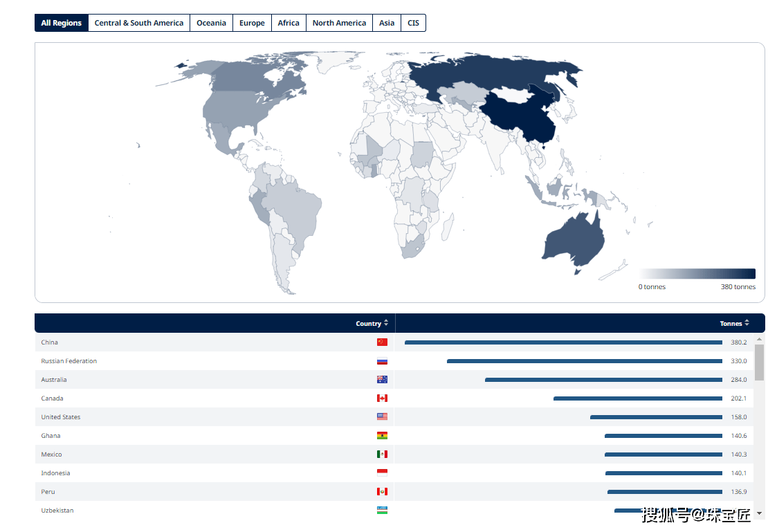Select the Oceania region tab

click(x=211, y=23)
